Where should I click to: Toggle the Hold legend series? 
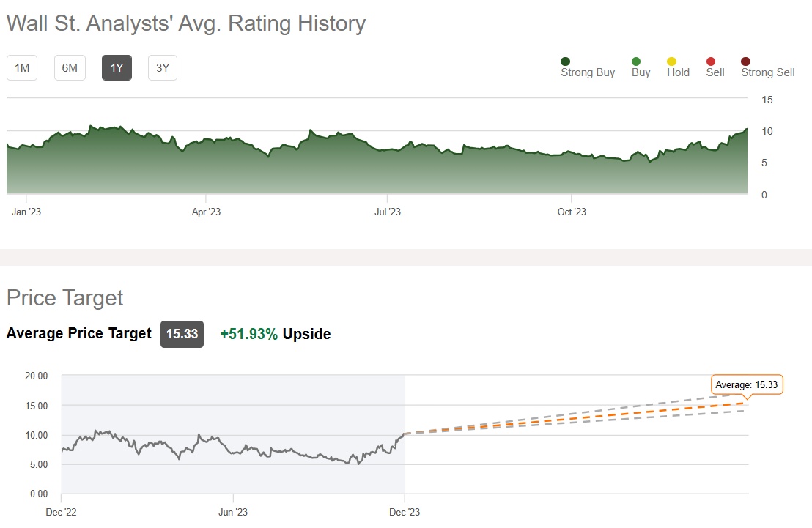coord(672,62)
